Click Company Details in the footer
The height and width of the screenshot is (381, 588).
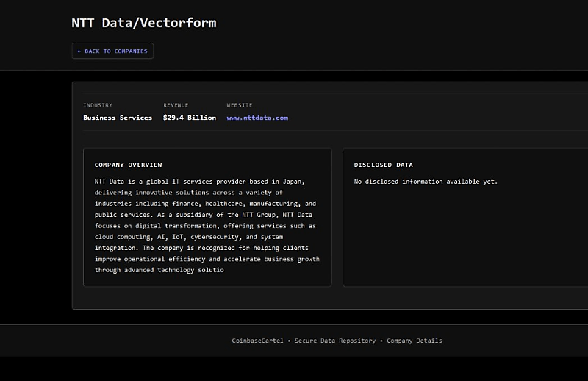point(415,341)
